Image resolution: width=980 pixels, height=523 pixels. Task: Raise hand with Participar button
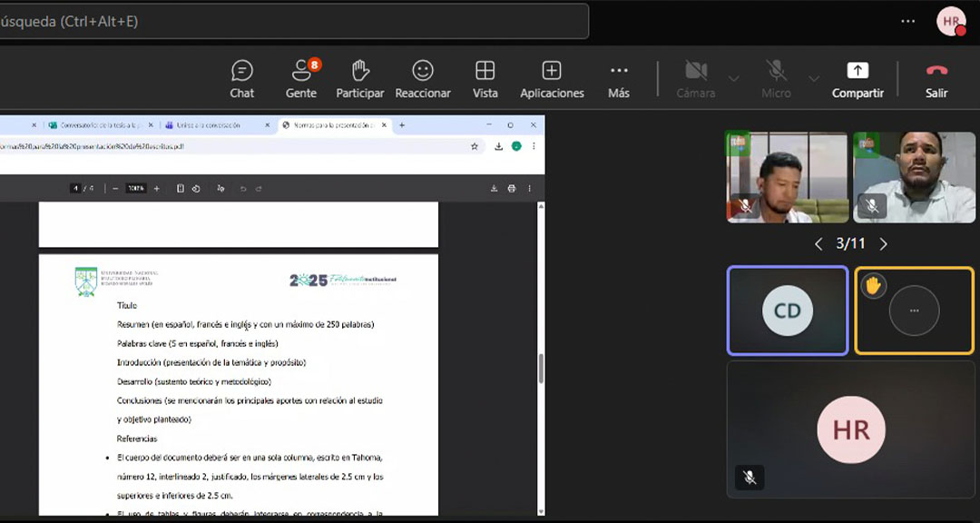point(360,79)
